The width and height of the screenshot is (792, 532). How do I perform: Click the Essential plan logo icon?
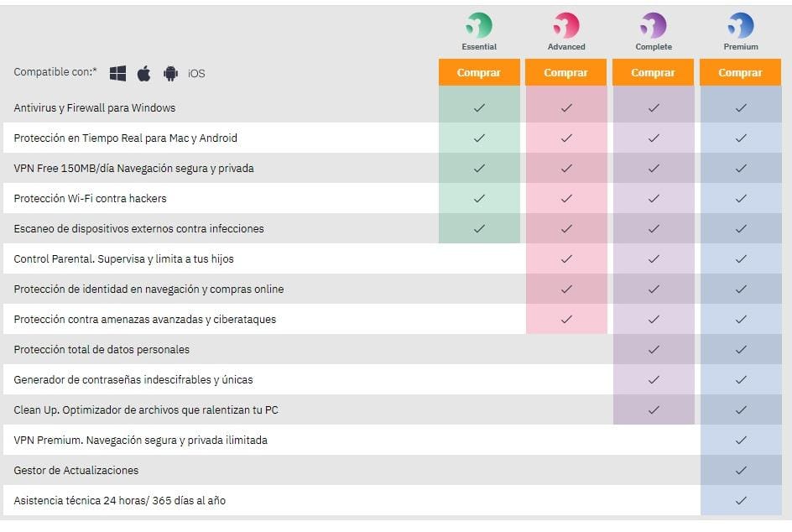click(x=479, y=25)
